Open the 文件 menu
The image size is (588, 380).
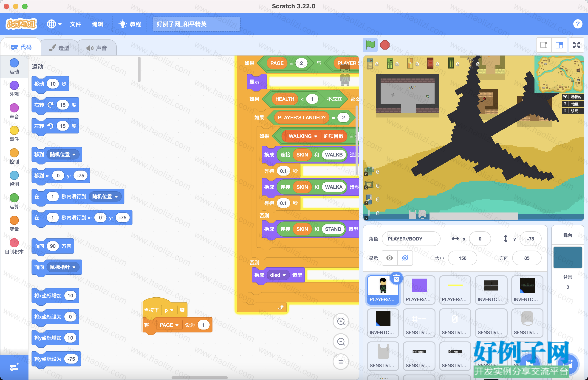[75, 24]
